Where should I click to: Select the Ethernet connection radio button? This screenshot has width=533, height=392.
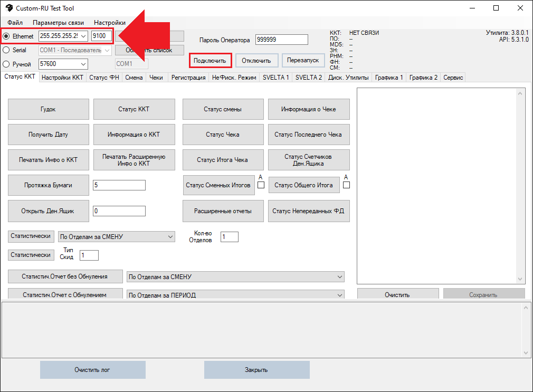(x=6, y=36)
